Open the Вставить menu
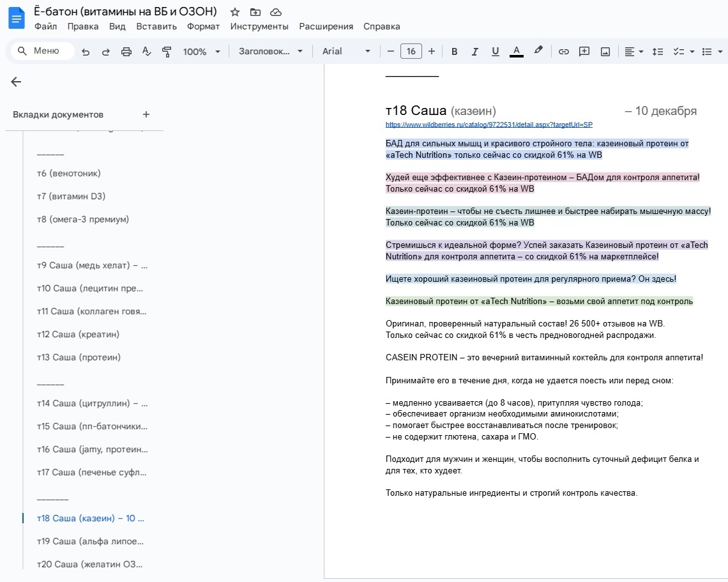Screen dimensions: 728x582 156,26
